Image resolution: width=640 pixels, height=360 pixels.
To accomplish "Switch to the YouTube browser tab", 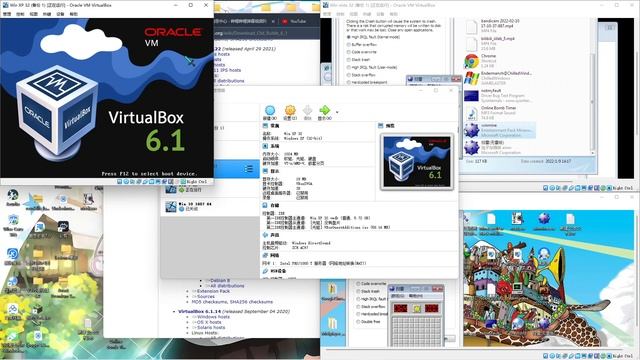I will tap(294, 21).
